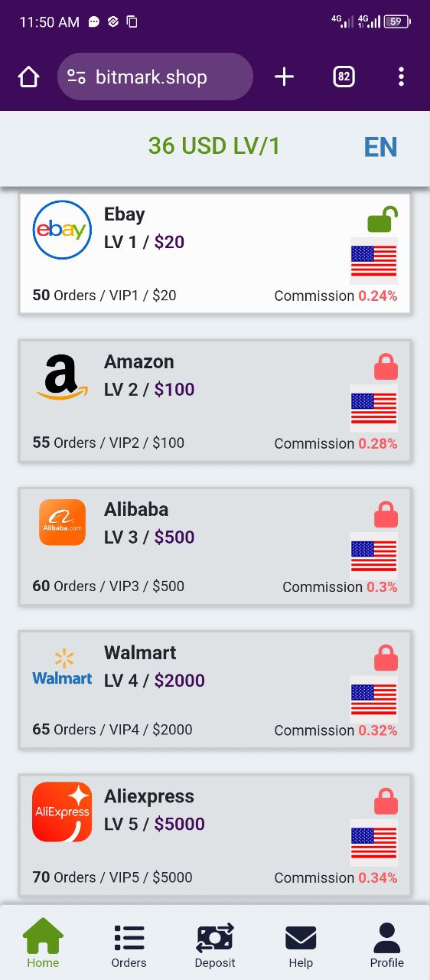The width and height of the screenshot is (430, 980).
Task: Open the Profile tab
Action: (386, 946)
